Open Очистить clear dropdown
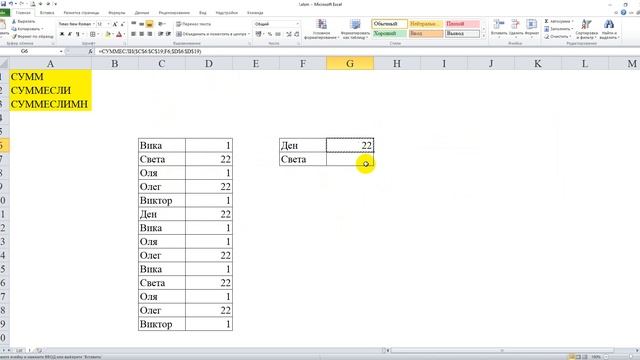The width and height of the screenshot is (640, 360). coord(557,36)
